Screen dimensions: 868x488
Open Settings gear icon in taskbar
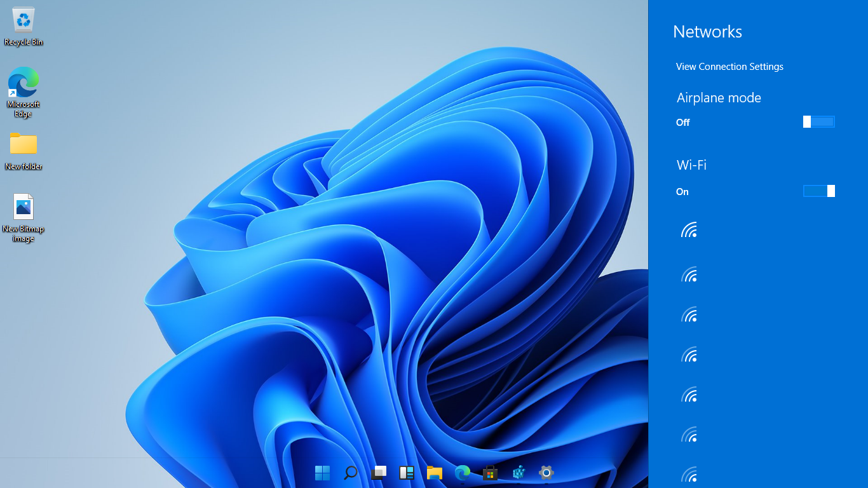tap(546, 473)
